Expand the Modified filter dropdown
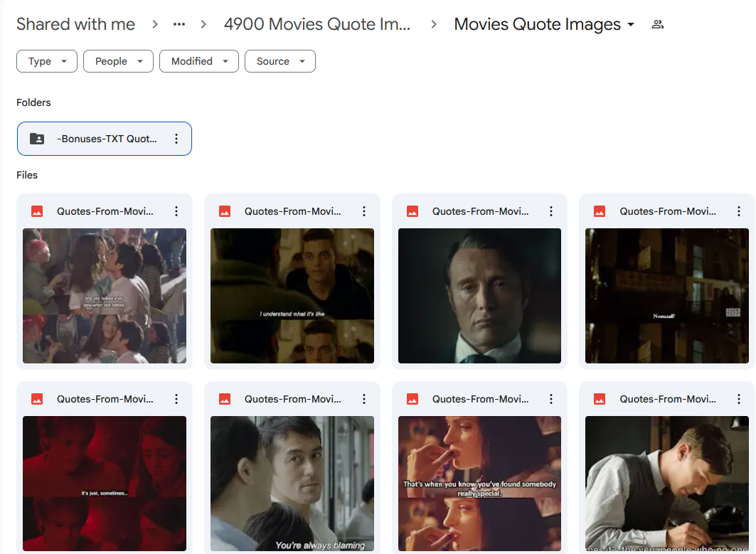Screen dimensions: 756x554 pos(199,61)
